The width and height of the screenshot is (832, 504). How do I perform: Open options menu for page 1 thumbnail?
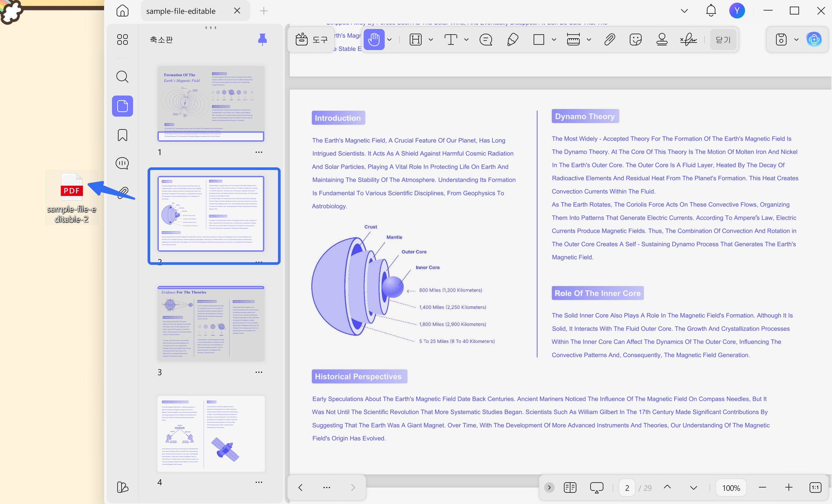tap(259, 152)
